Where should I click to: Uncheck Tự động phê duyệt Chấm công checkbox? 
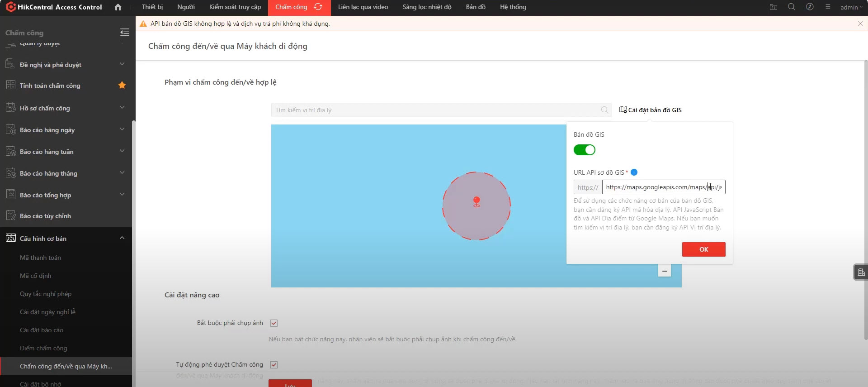pyautogui.click(x=274, y=365)
